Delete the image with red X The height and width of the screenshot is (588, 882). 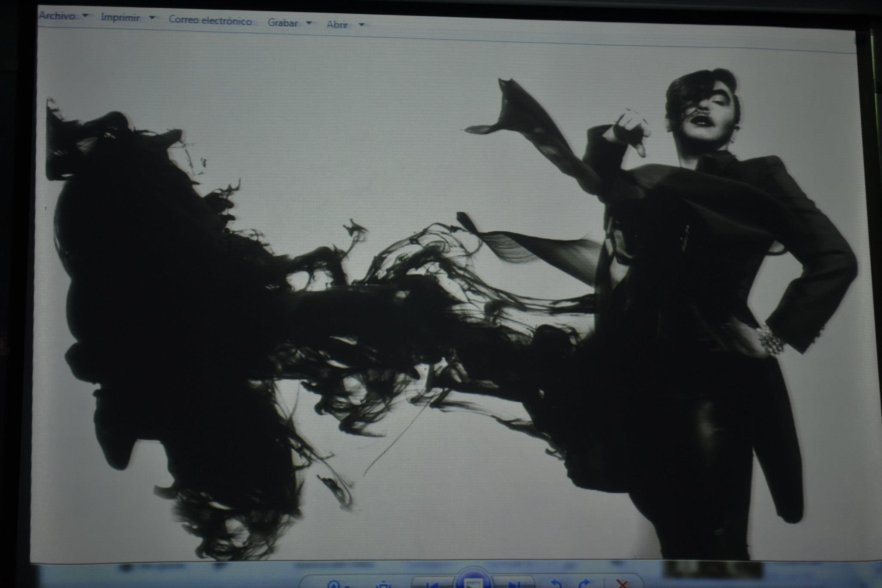[x=622, y=584]
